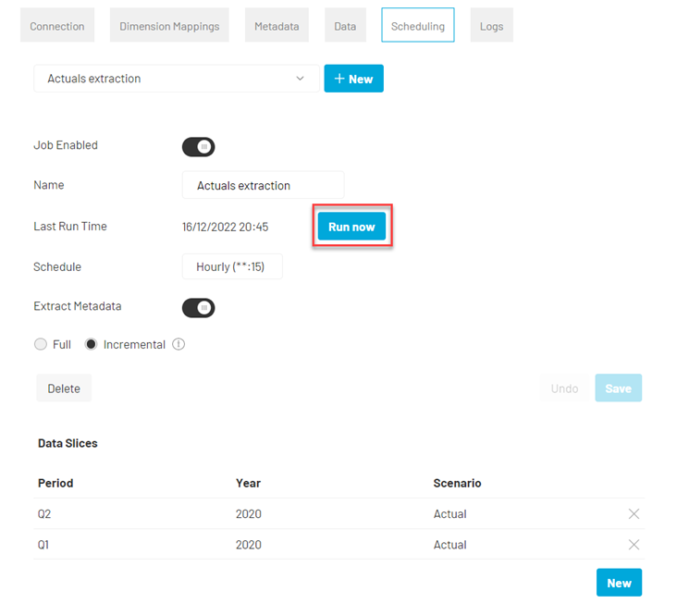This screenshot has width=689, height=616.
Task: Open the Data tab
Action: [x=345, y=25]
